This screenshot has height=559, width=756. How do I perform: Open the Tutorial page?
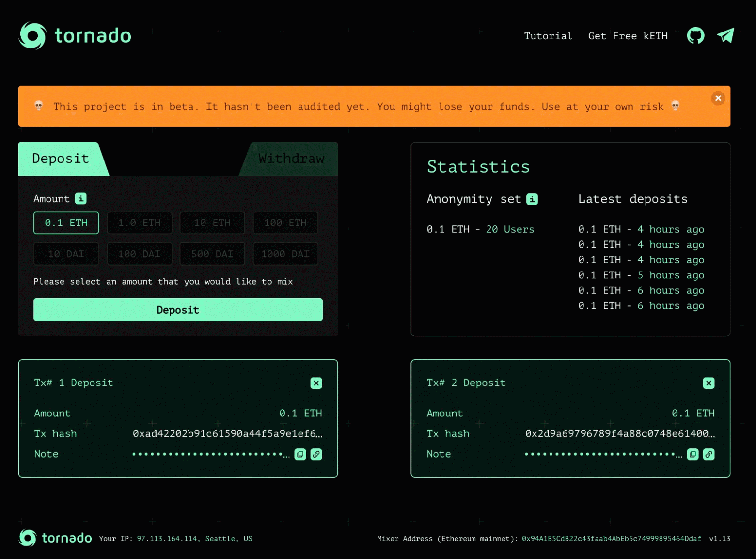tap(548, 36)
